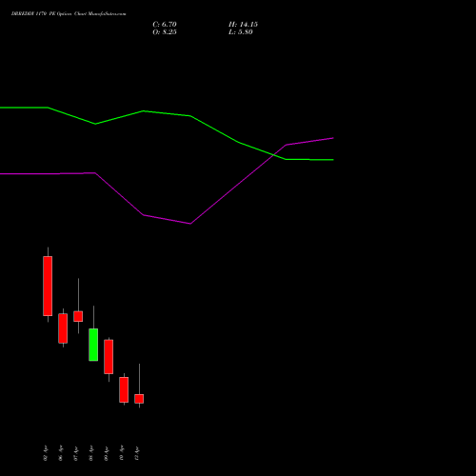Click the 12 Apr date axis label
The width and height of the screenshot is (476, 476).
pyautogui.click(x=137, y=453)
